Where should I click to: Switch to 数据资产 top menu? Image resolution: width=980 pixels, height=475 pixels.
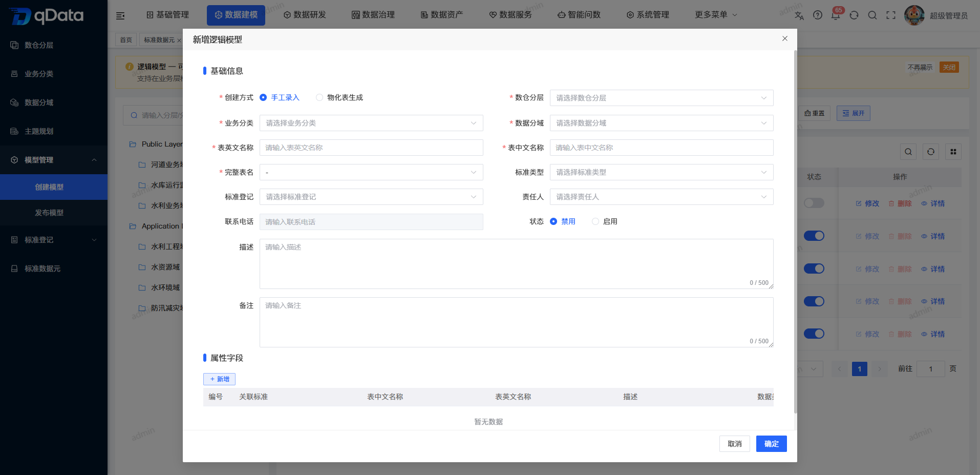tap(442, 15)
